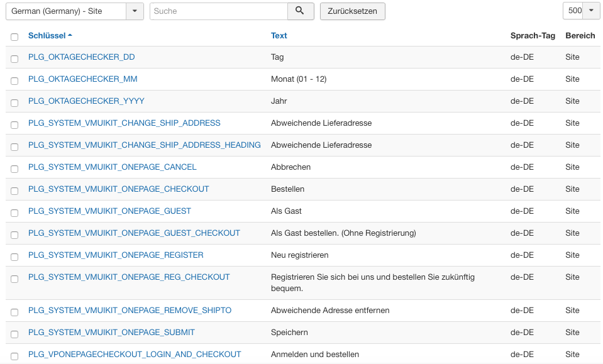The image size is (603, 364).
Task: Open PLG_OKTAGECHECKER_MM override link
Action: click(x=82, y=79)
